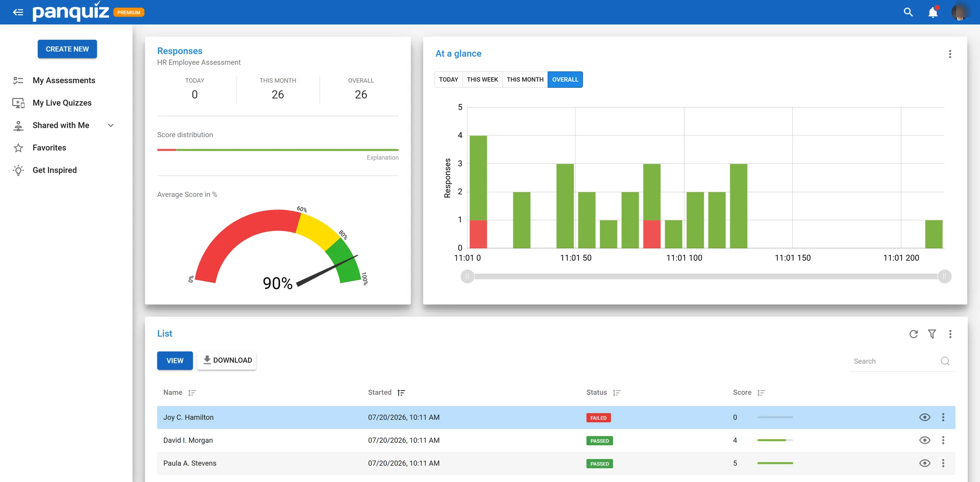Click the panquiz logo

coord(71,11)
